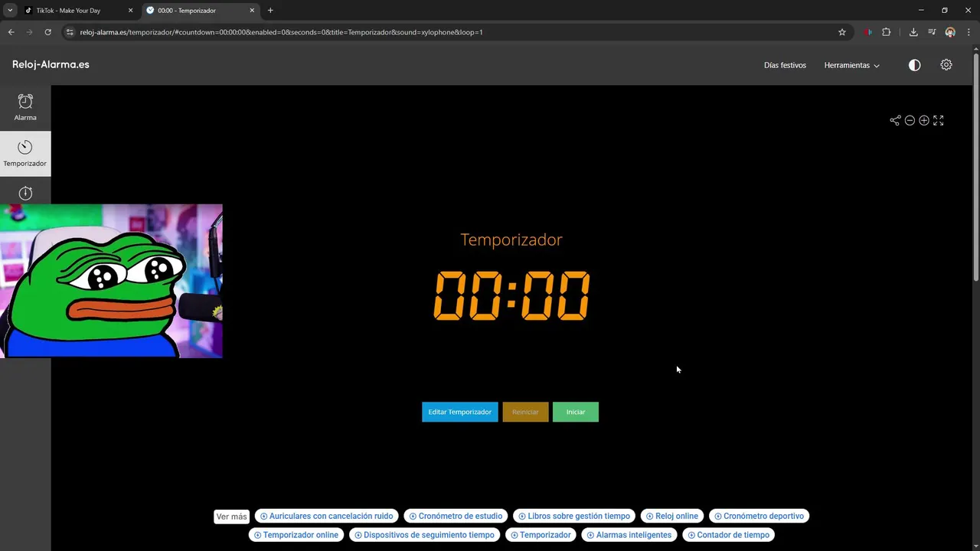Image resolution: width=980 pixels, height=551 pixels.
Task: Select the Temporizador sidebar item
Action: tap(25, 154)
